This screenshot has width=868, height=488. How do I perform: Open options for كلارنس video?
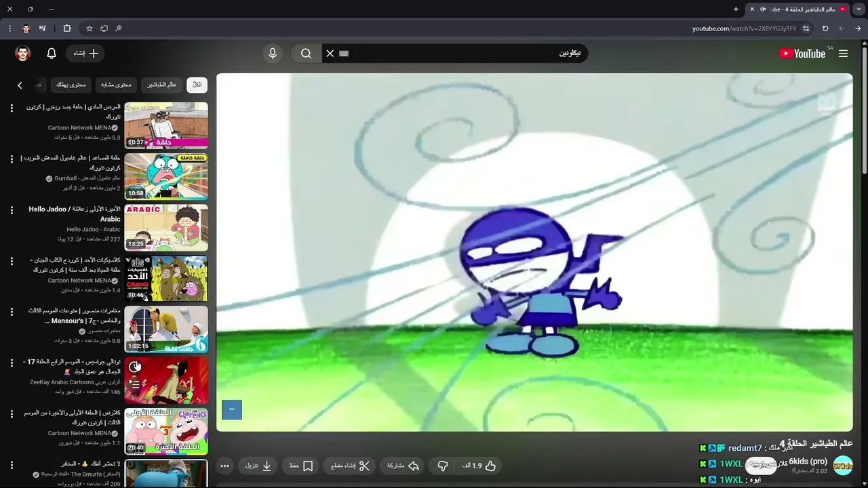click(x=12, y=413)
